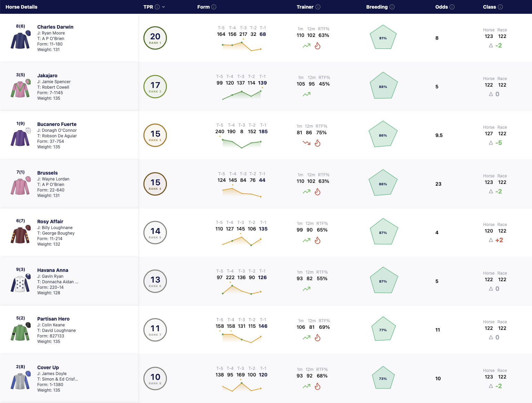Select Charles Darwin's jockey silks icon
The height and width of the screenshot is (403, 532).
pos(20,40)
